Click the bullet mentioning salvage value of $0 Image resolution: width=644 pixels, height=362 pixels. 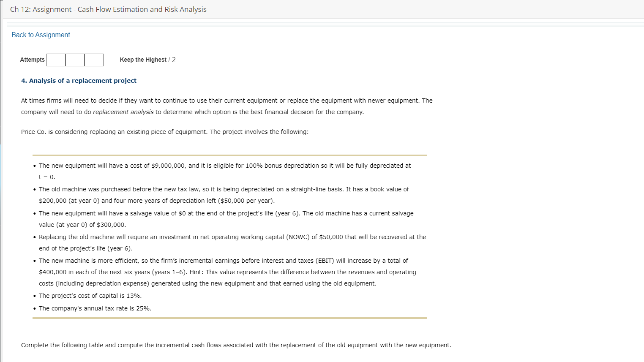coord(226,213)
